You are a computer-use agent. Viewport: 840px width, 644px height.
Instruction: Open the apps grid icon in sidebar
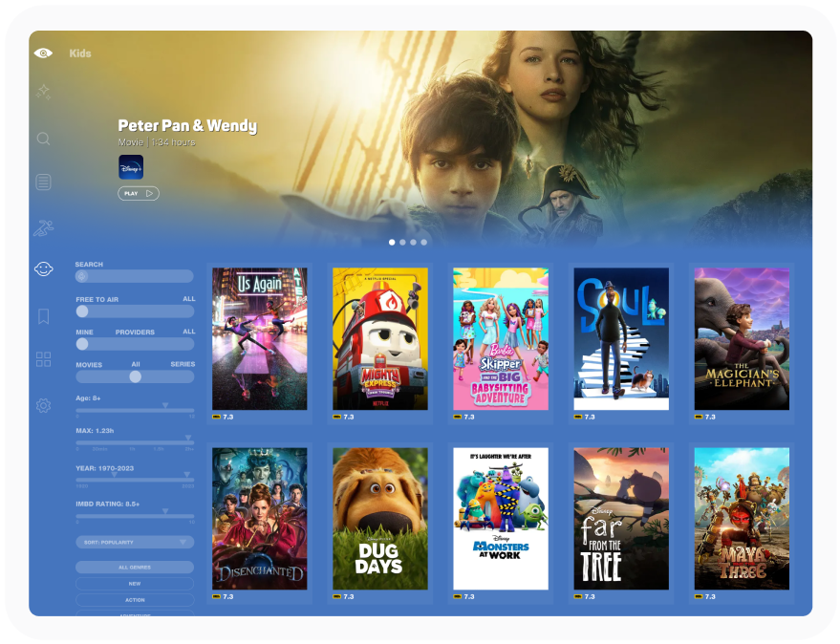43,360
